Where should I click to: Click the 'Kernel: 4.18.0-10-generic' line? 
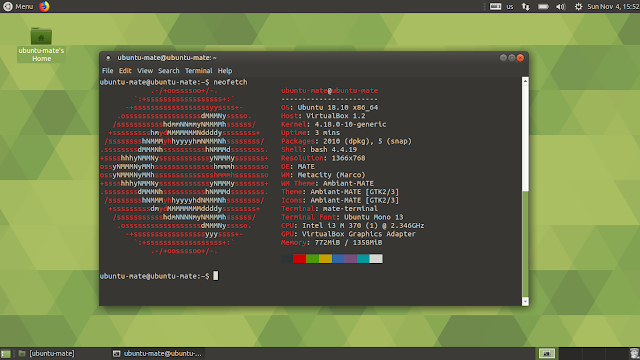[x=333, y=124]
